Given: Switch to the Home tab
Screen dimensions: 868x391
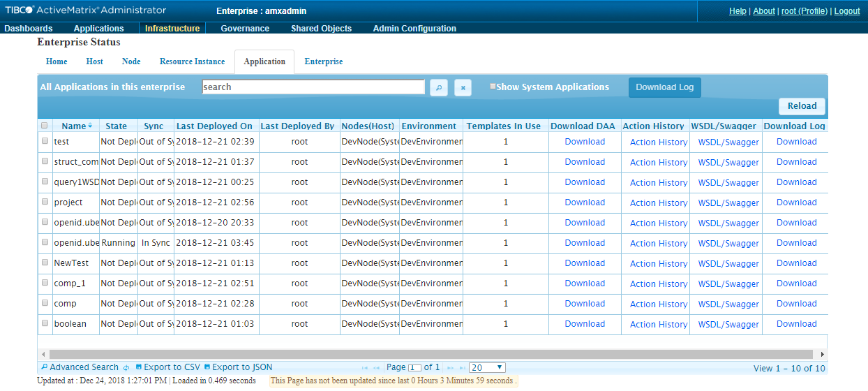Looking at the screenshot, I should pos(57,61).
